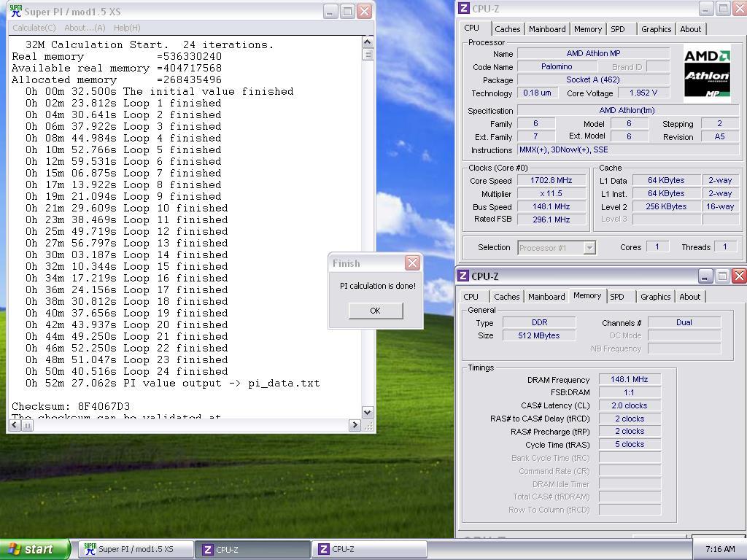747x560 pixels.
Task: Select the SPD tab in top CPU-Z window
Action: pos(618,29)
